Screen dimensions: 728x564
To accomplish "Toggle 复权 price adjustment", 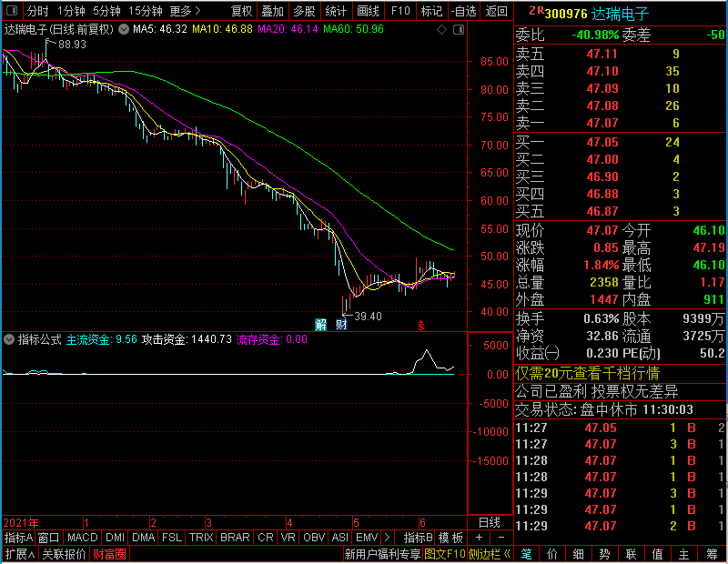I will click(x=241, y=11).
